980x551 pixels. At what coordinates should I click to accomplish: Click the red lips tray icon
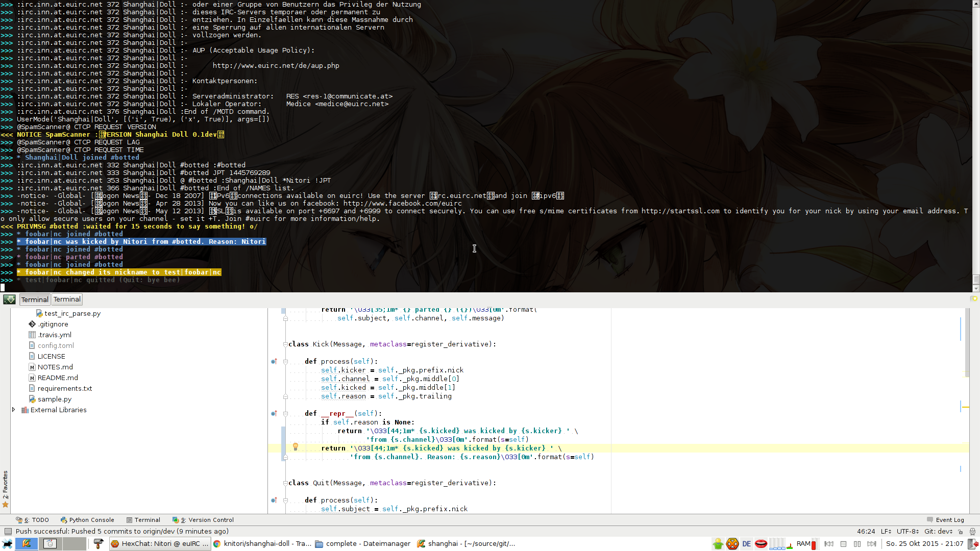[x=761, y=544]
